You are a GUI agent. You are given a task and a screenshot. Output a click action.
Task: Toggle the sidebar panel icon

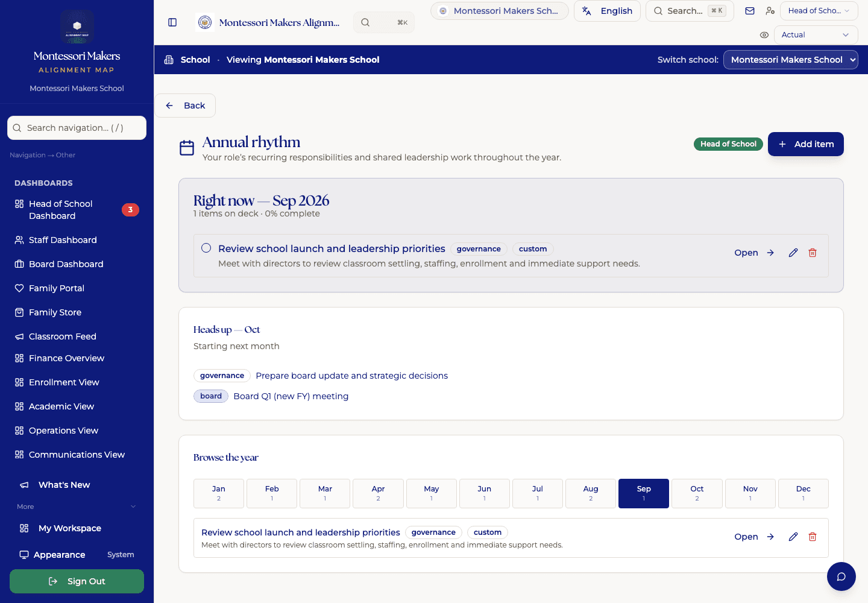click(172, 22)
